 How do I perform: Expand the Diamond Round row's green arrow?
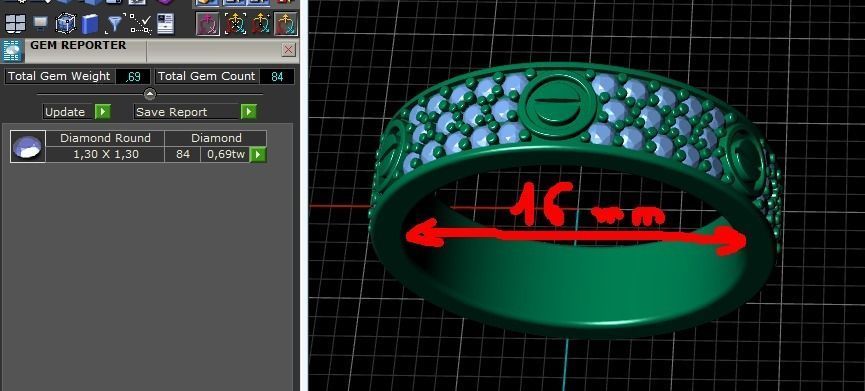tap(258, 154)
